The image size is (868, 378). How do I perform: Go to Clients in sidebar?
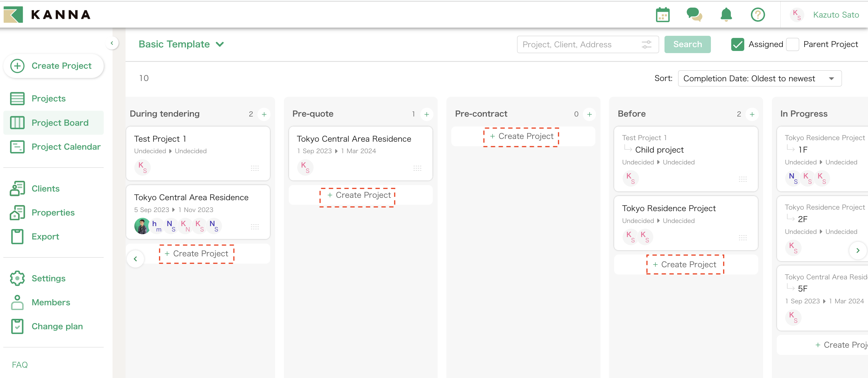point(45,188)
